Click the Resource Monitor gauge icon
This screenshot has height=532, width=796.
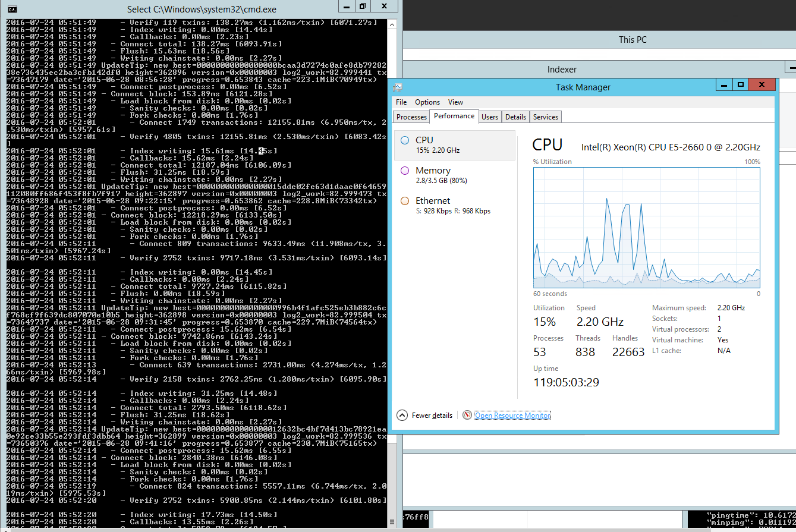pos(467,415)
